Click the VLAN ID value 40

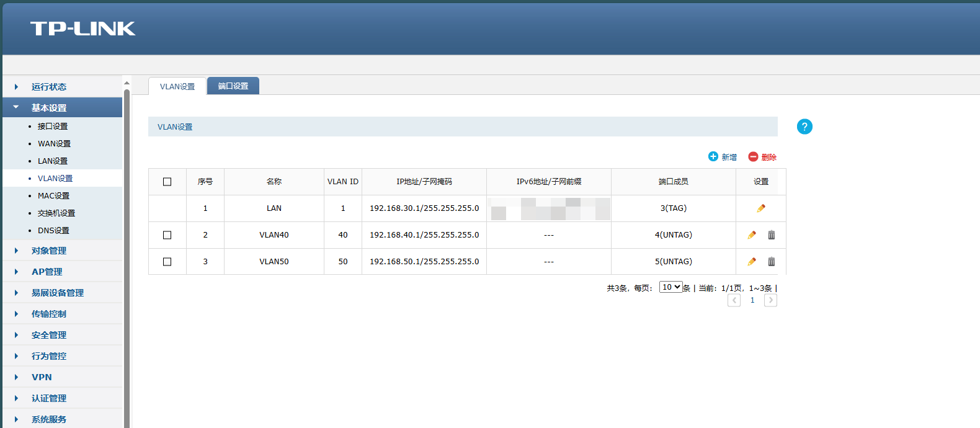(343, 235)
